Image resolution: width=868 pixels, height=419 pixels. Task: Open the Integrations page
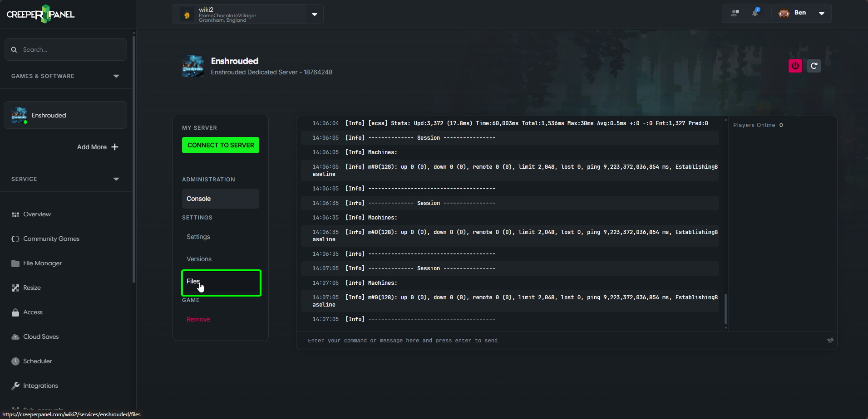click(40, 386)
